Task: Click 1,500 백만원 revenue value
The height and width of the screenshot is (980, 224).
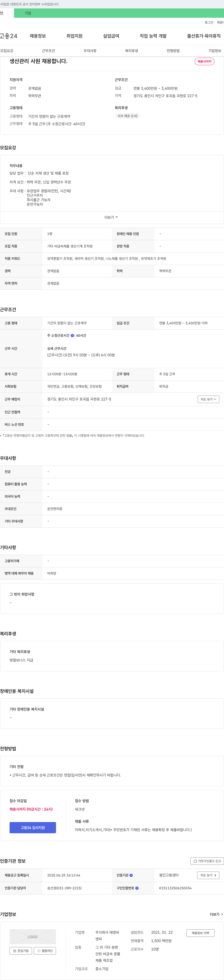Action: 161,941
